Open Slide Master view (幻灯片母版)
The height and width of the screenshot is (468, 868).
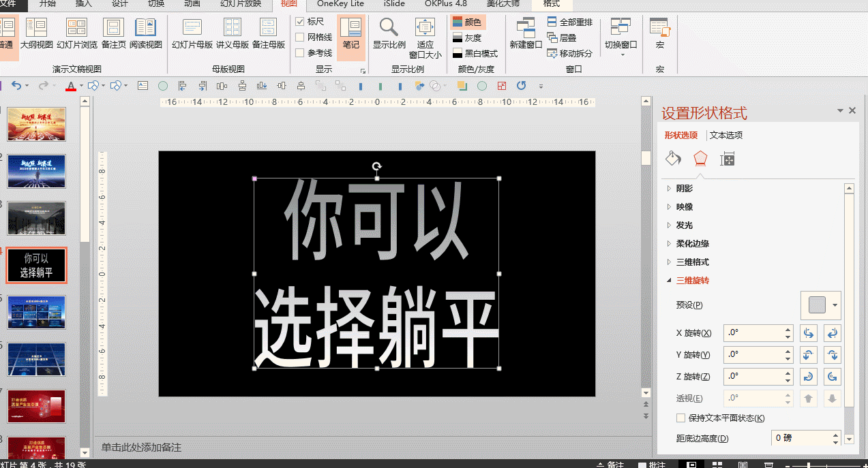coord(192,33)
